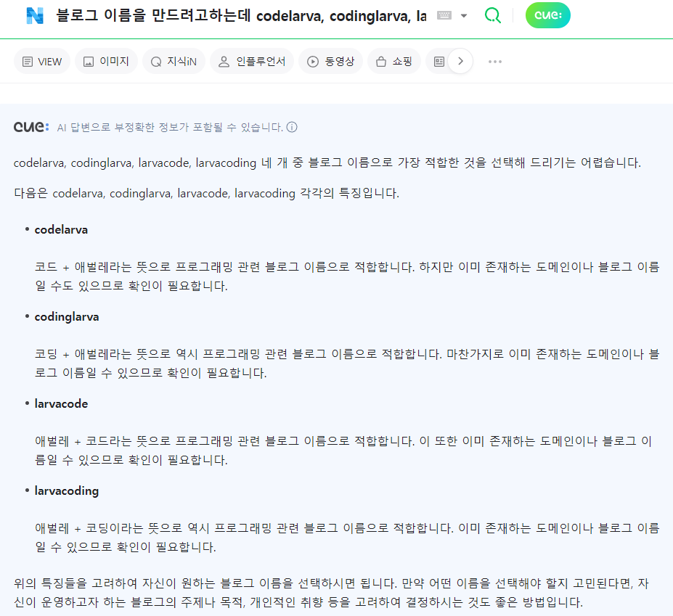Click the green cue: button
The width and height of the screenshot is (673, 616).
tap(547, 15)
